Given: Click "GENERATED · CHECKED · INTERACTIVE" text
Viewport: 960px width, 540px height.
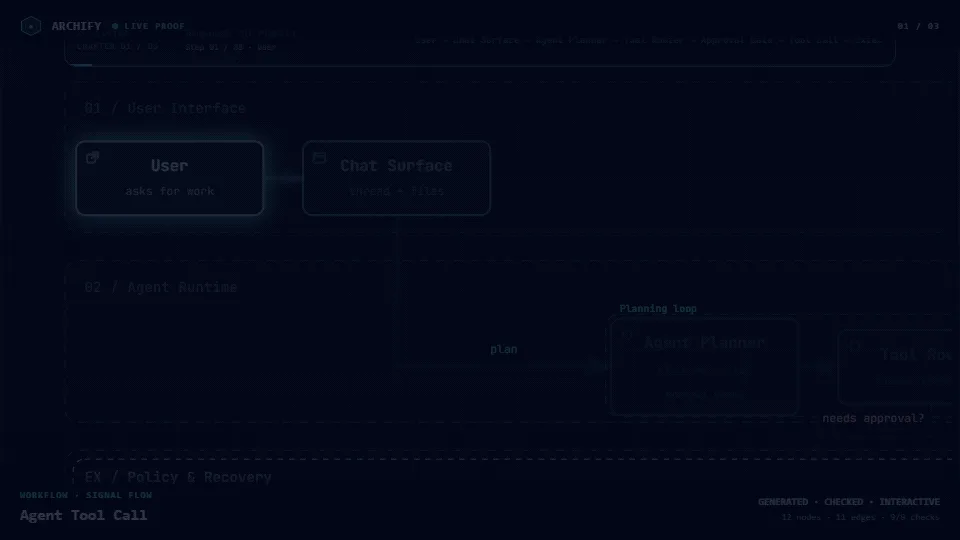Looking at the screenshot, I should 849,502.
